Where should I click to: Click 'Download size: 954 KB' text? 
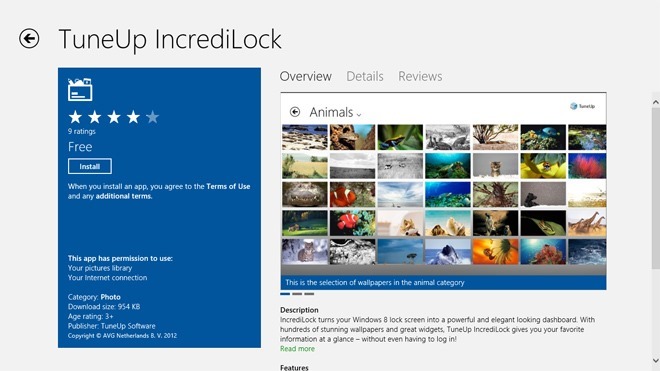point(104,307)
